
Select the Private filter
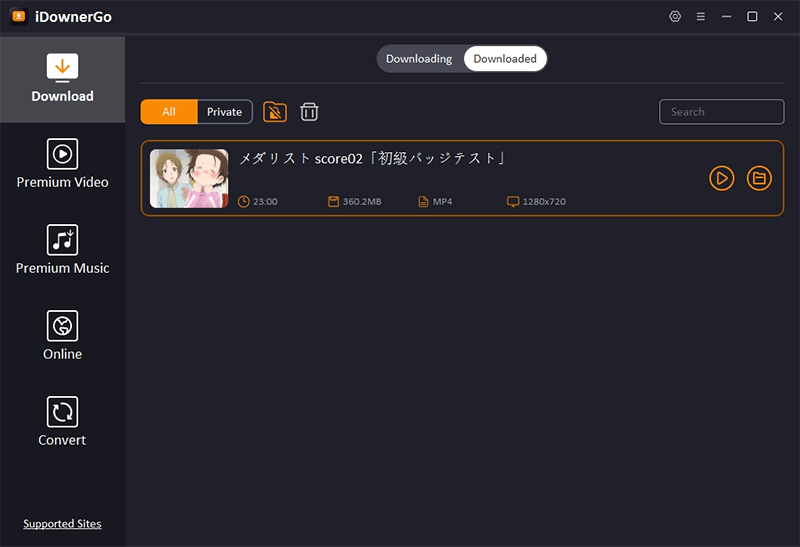(x=224, y=112)
